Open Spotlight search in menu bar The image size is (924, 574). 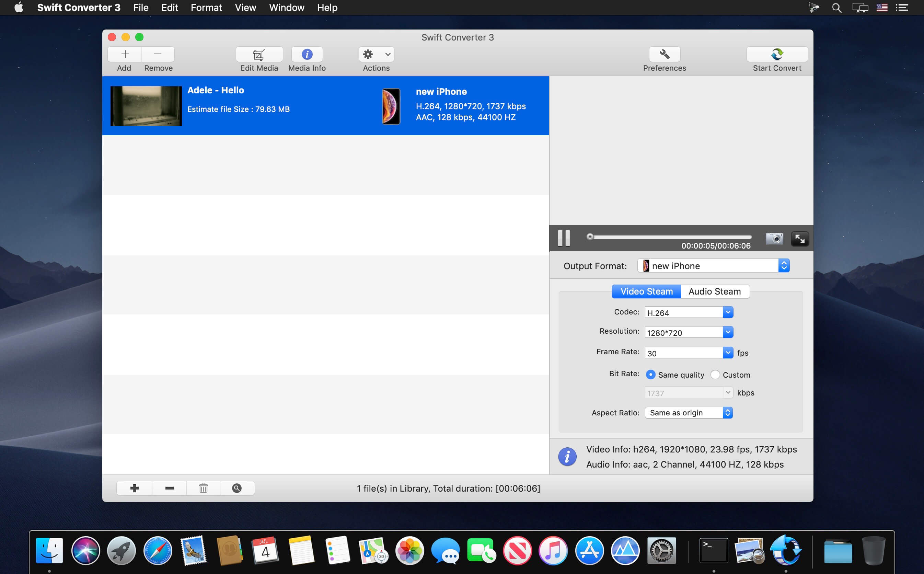[836, 8]
